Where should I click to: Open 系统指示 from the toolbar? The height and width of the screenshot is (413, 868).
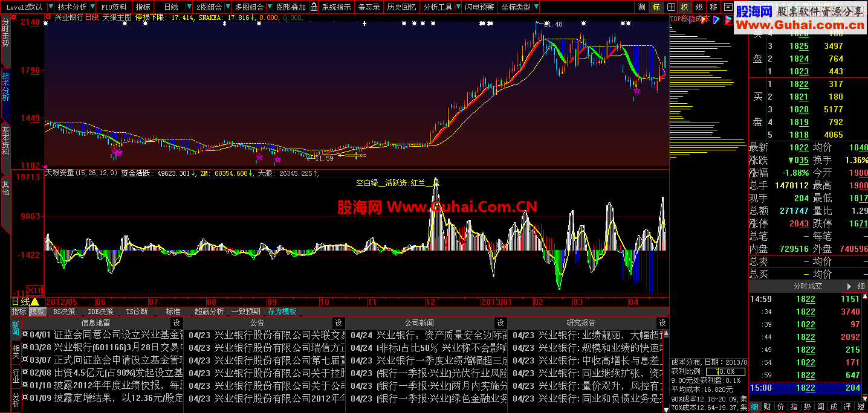(x=336, y=7)
